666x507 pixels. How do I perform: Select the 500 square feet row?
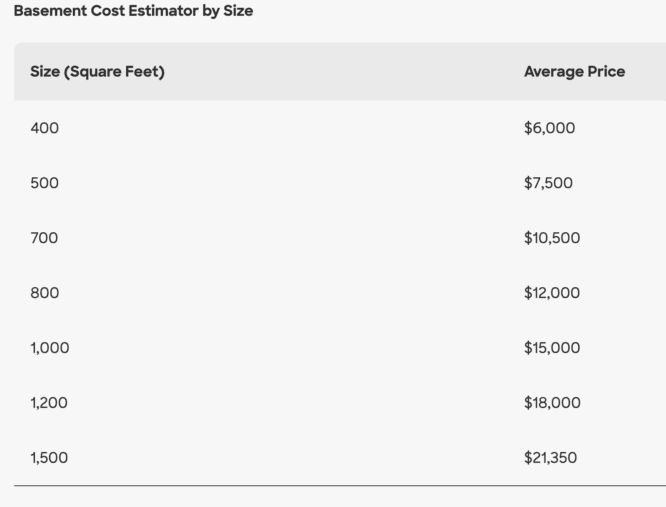(340, 183)
